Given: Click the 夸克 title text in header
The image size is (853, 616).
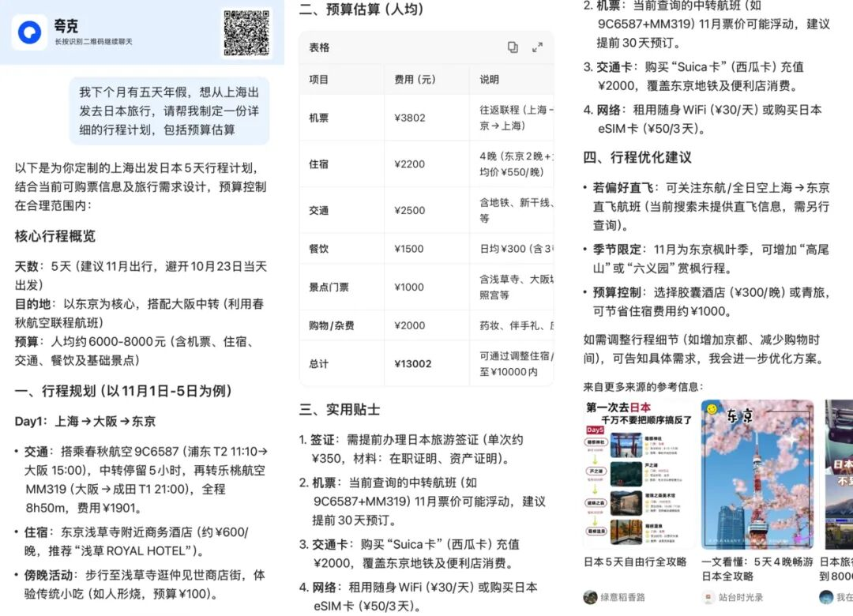Looking at the screenshot, I should pyautogui.click(x=66, y=26).
